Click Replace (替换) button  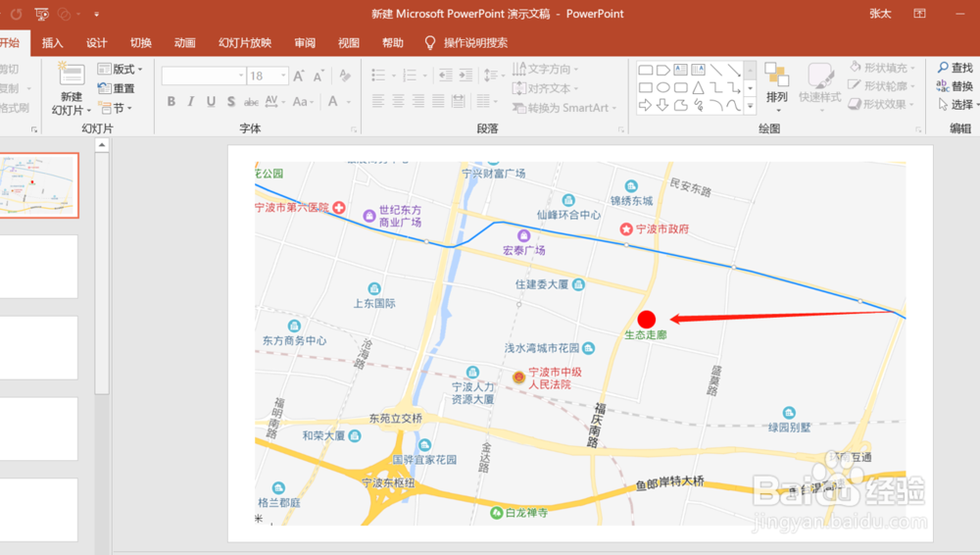point(955,85)
